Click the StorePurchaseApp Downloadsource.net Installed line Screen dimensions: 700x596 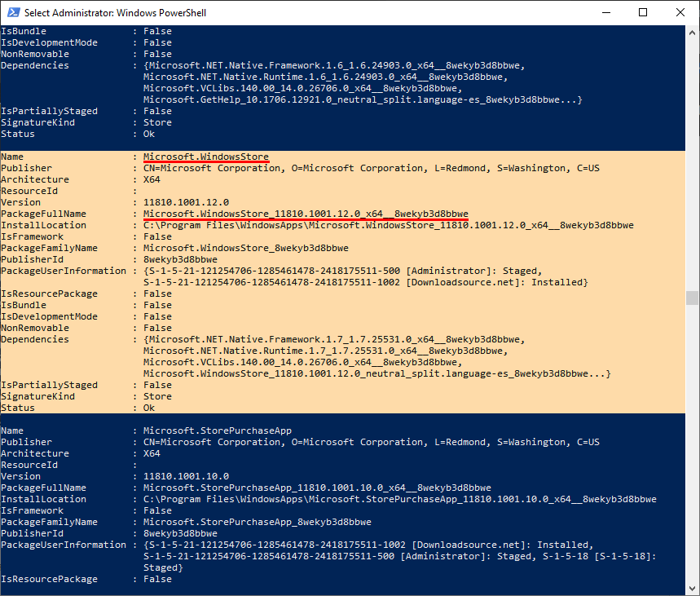[368, 545]
